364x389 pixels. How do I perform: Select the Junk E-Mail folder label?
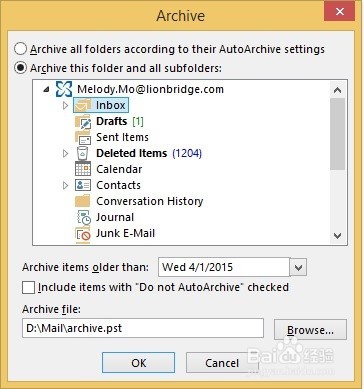(125, 233)
